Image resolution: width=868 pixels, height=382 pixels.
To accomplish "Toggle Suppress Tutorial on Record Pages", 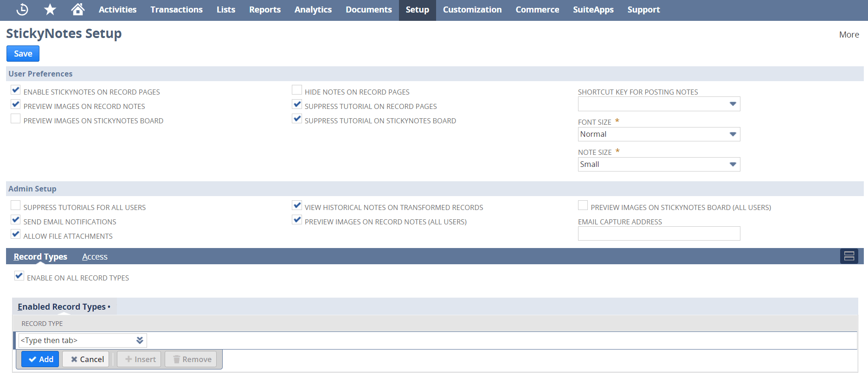I will click(x=297, y=105).
